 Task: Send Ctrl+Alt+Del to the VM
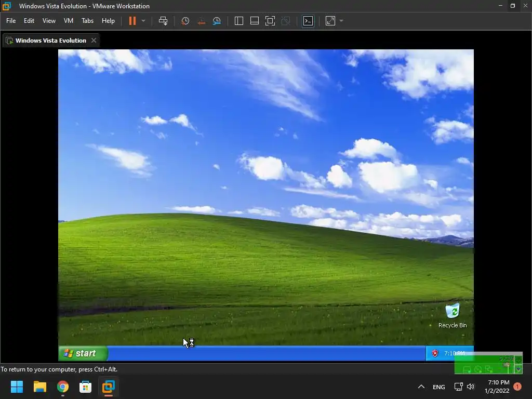[163, 21]
